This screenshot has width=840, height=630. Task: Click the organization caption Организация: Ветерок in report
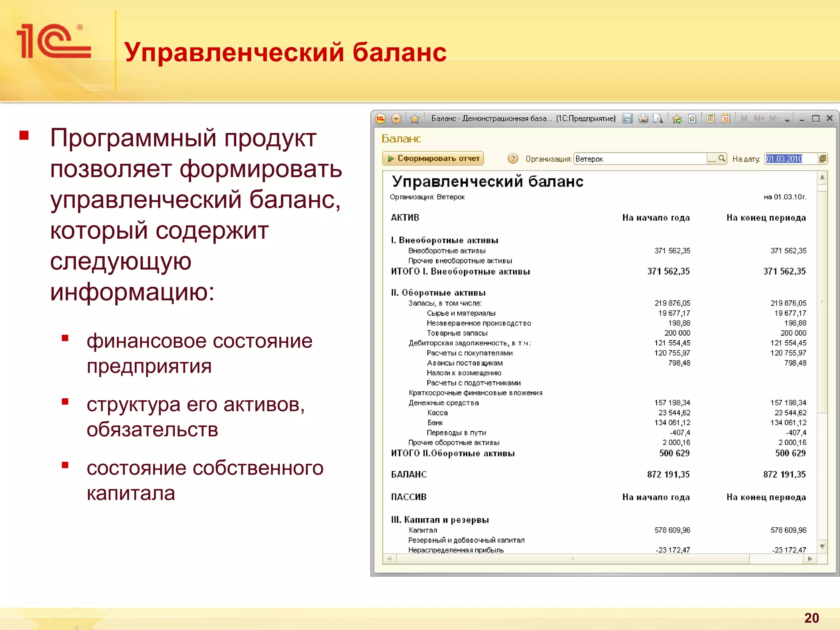point(427,197)
